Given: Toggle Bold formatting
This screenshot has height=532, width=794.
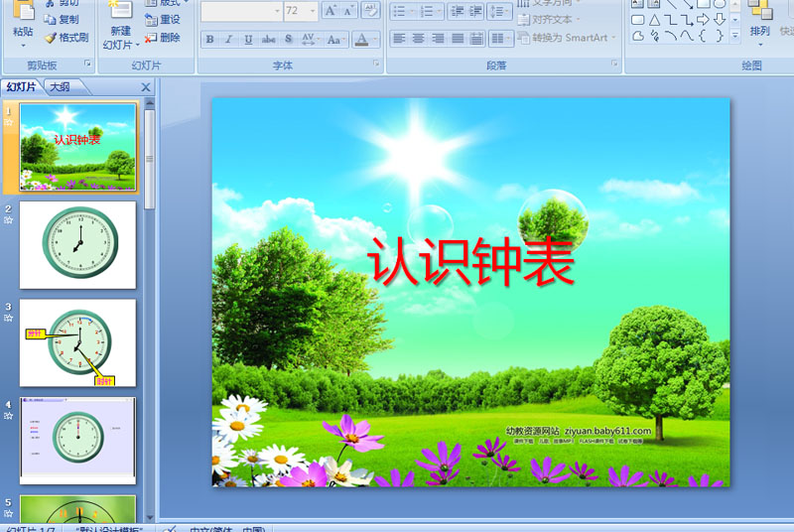Looking at the screenshot, I should pyautogui.click(x=209, y=39).
